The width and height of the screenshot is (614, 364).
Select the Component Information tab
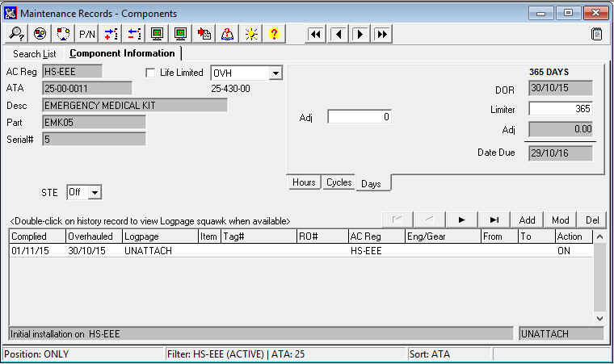[x=122, y=53]
